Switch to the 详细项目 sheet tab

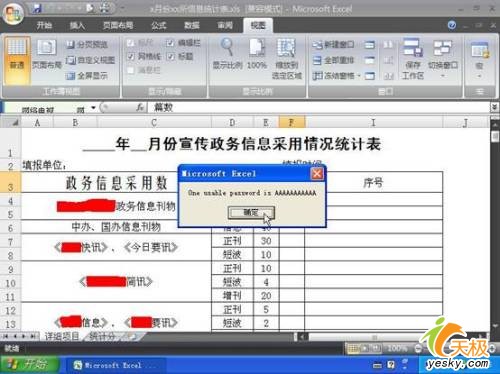[62, 336]
